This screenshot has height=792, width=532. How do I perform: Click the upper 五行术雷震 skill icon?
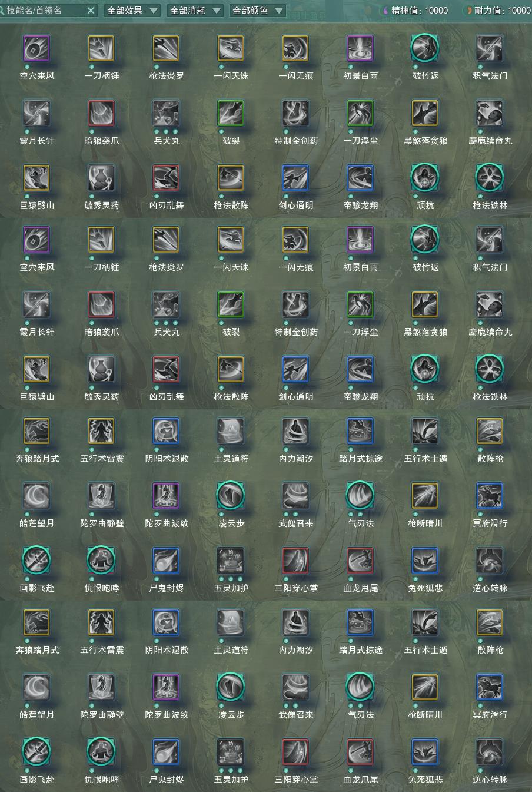point(101,431)
